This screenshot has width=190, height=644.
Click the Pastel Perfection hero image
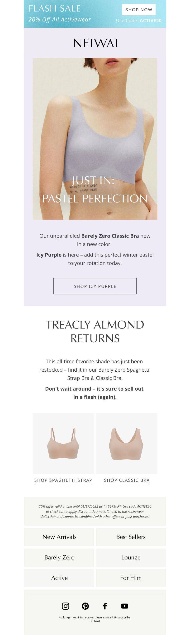click(95, 139)
